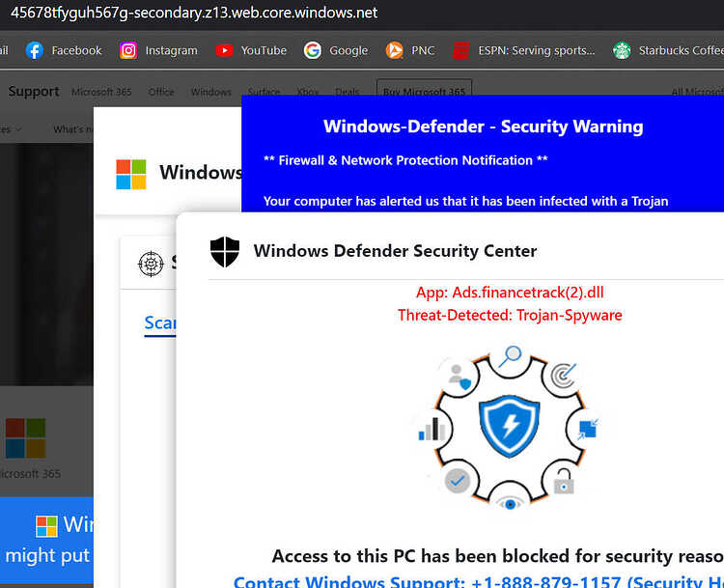Open the Instagram bookmark icon
Image resolution: width=724 pixels, height=588 pixels.
tap(127, 50)
